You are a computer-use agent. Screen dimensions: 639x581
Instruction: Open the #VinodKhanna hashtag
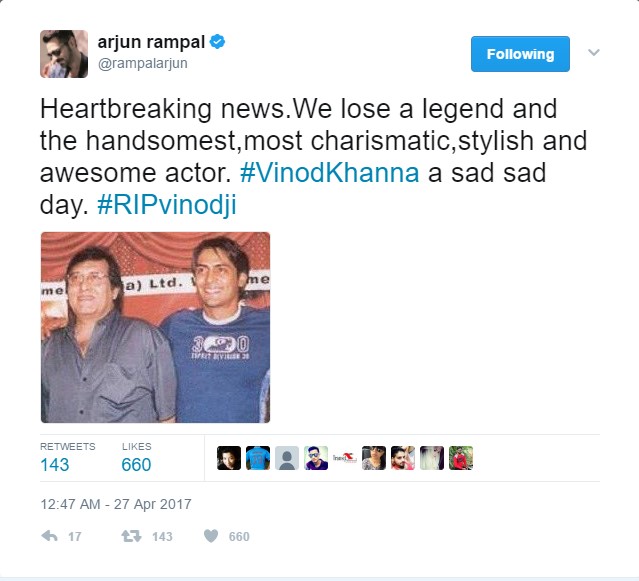330,173
